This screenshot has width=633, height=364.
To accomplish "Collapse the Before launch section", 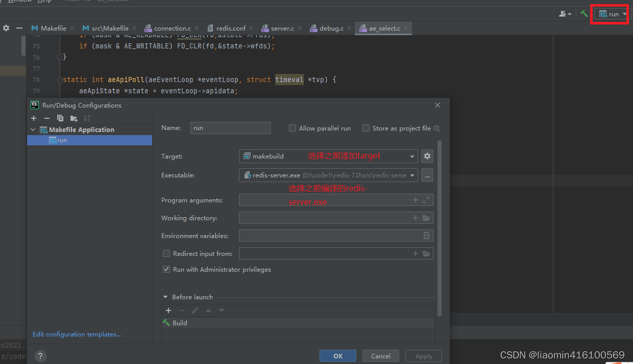I will click(x=165, y=297).
